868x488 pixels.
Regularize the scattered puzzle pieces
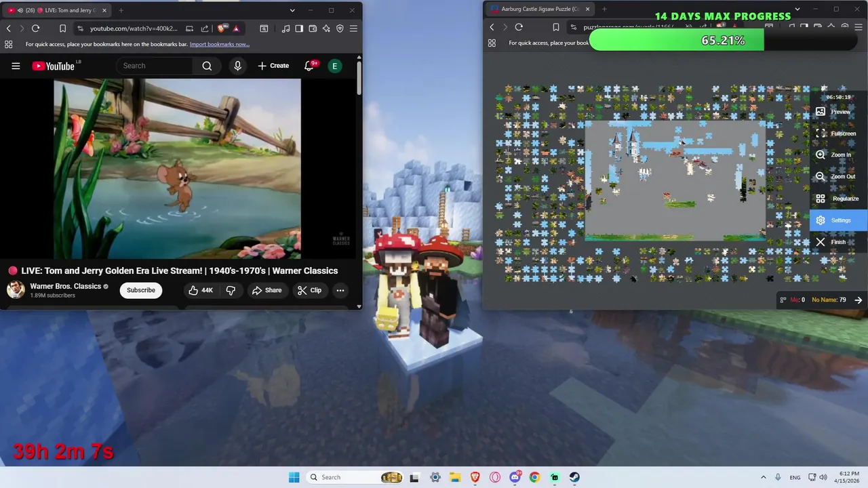click(838, 199)
